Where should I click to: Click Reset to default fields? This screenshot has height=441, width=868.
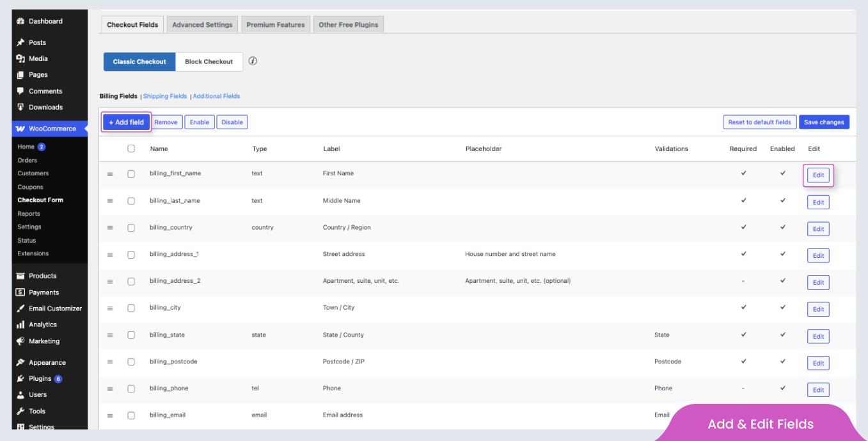(759, 122)
